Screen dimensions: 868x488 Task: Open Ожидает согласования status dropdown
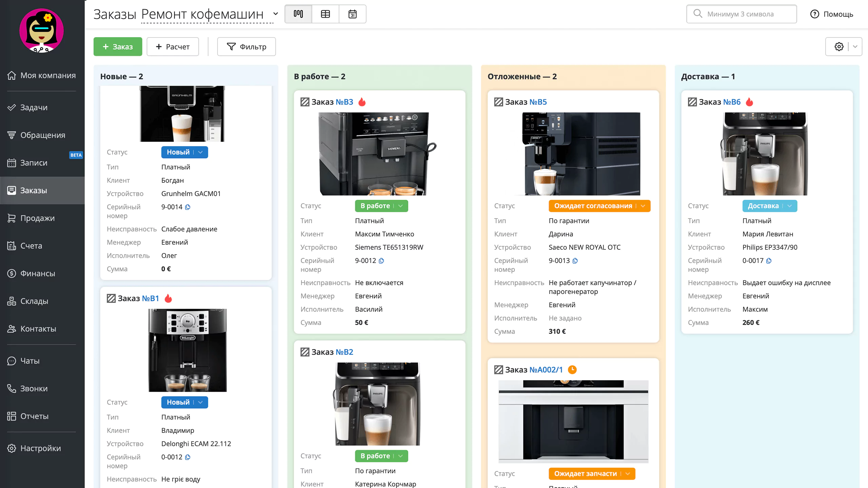click(x=599, y=206)
